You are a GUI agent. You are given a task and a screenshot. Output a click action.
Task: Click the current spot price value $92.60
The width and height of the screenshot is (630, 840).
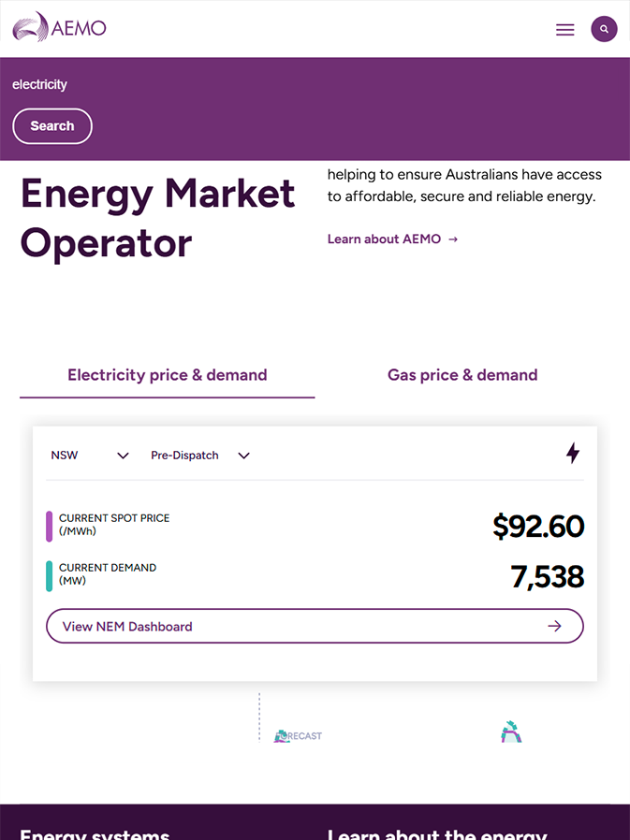tap(538, 526)
